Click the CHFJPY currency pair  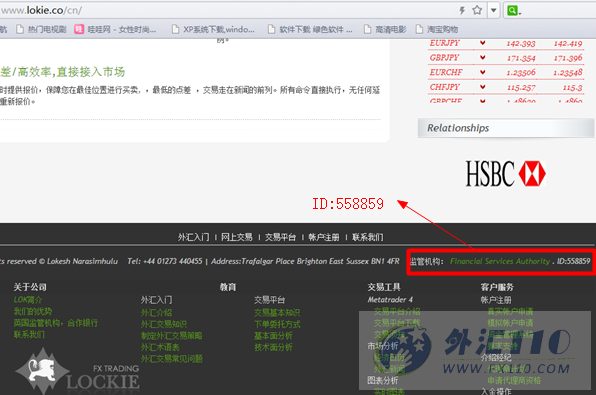(444, 87)
